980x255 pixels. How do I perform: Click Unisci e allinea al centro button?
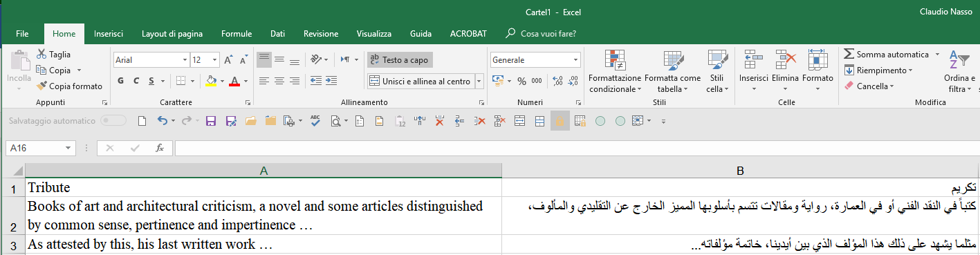pyautogui.click(x=420, y=82)
